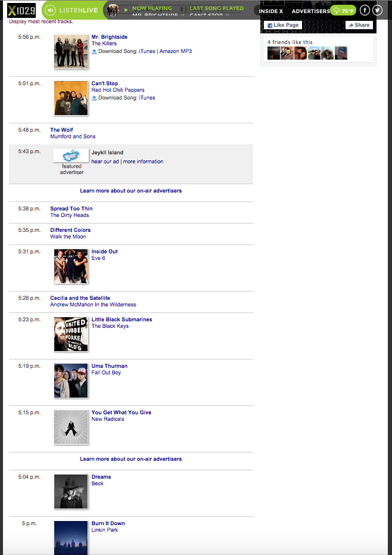Click the X102.9 station logo

pyautogui.click(x=21, y=11)
